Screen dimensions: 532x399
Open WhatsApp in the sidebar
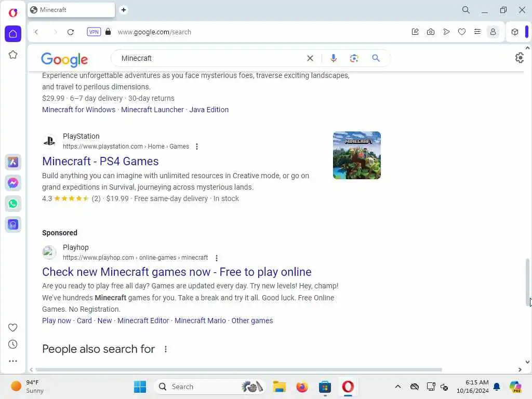click(x=13, y=204)
